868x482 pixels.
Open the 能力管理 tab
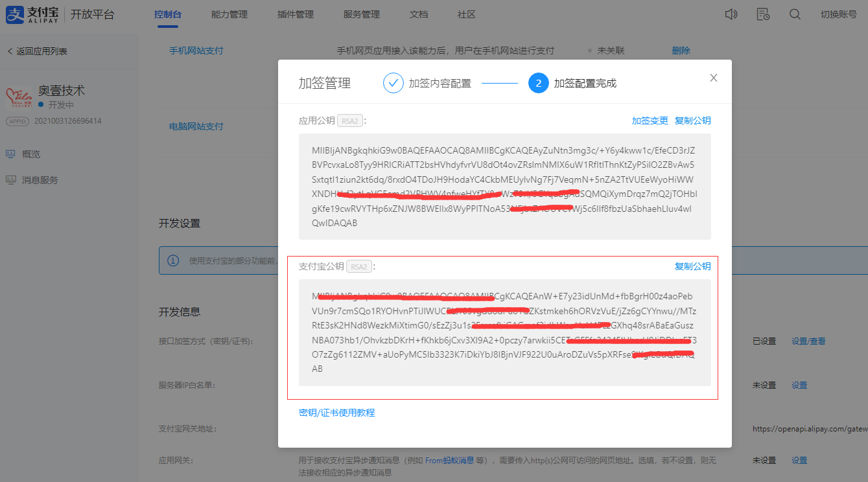coord(229,14)
